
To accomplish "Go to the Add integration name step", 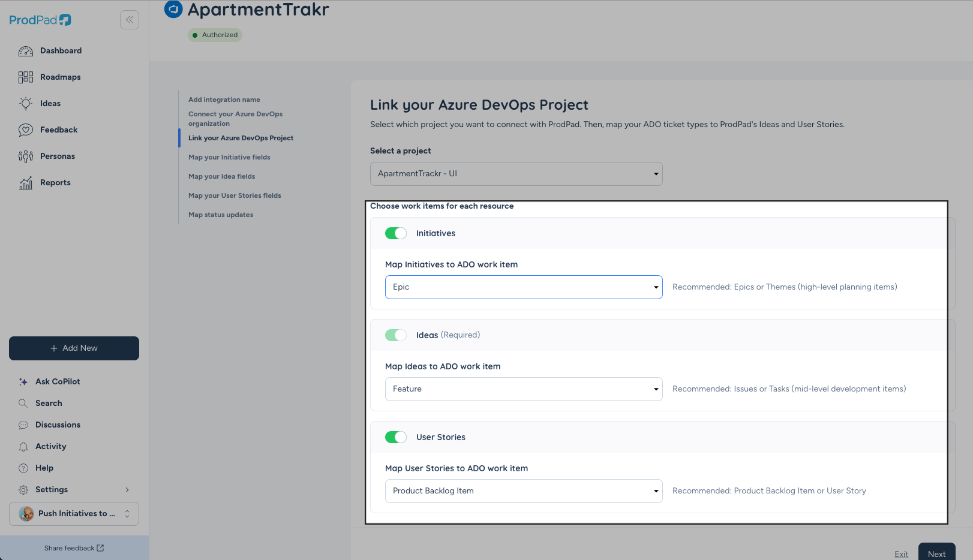I will (224, 100).
